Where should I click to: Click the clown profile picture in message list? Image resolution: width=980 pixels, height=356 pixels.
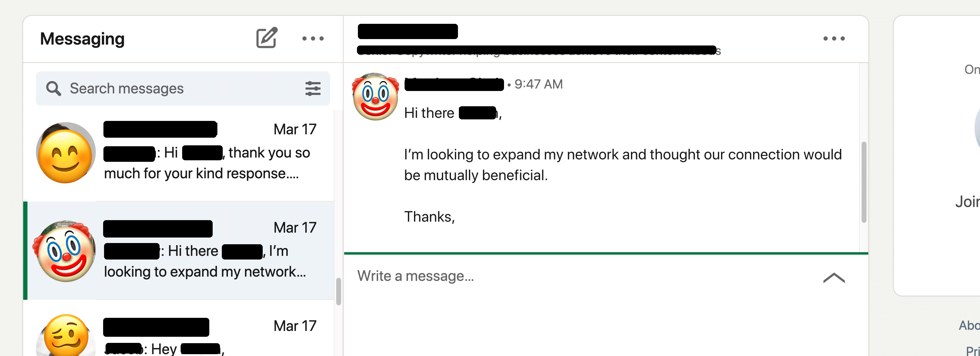(63, 250)
